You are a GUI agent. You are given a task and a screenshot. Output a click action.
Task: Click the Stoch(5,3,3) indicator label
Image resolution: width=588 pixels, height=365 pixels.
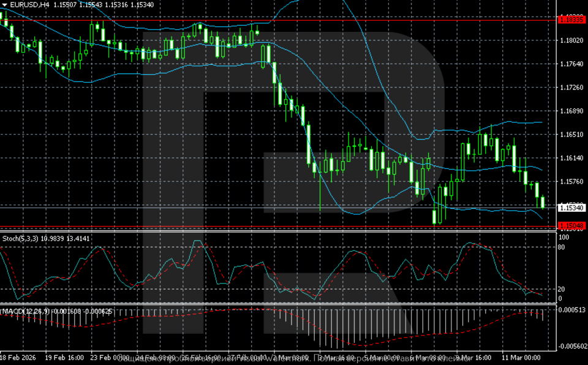(18, 237)
